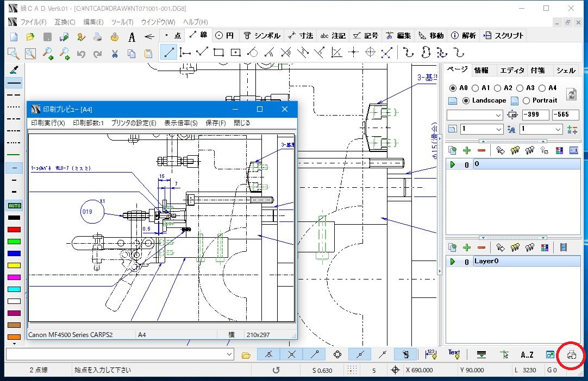Click the refresh page icon in page panel

pos(572,94)
